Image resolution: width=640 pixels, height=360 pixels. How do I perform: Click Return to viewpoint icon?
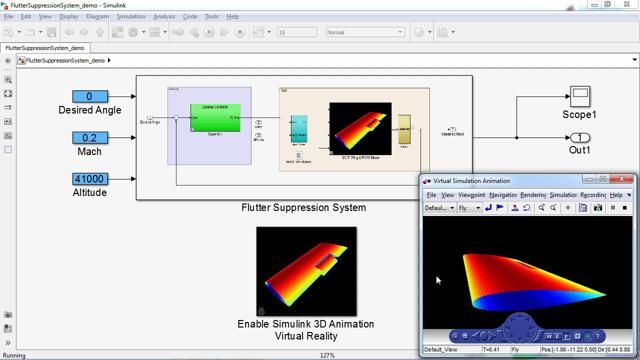pos(489,208)
